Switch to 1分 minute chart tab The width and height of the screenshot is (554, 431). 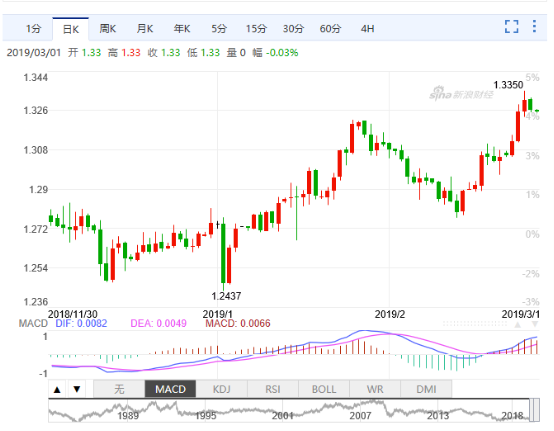coord(34,29)
